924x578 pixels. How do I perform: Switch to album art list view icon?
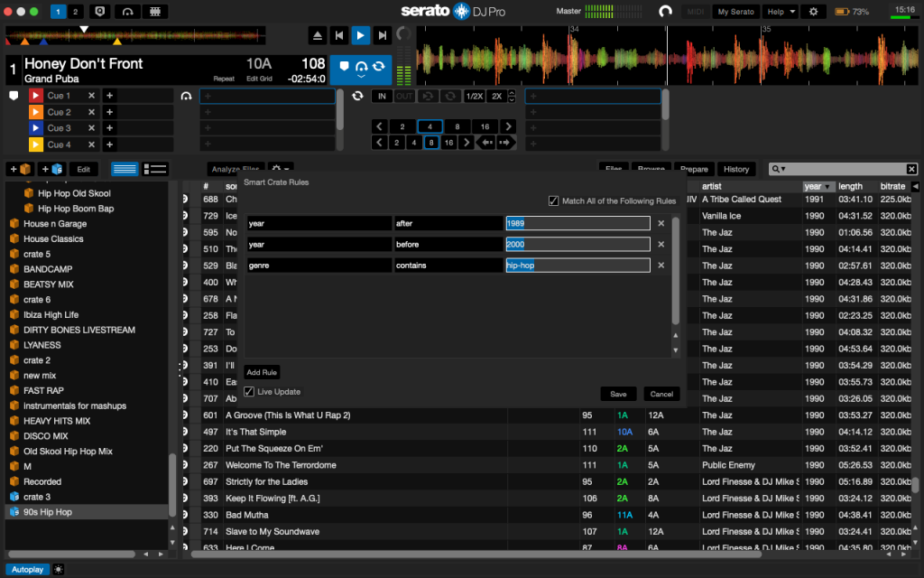point(155,169)
